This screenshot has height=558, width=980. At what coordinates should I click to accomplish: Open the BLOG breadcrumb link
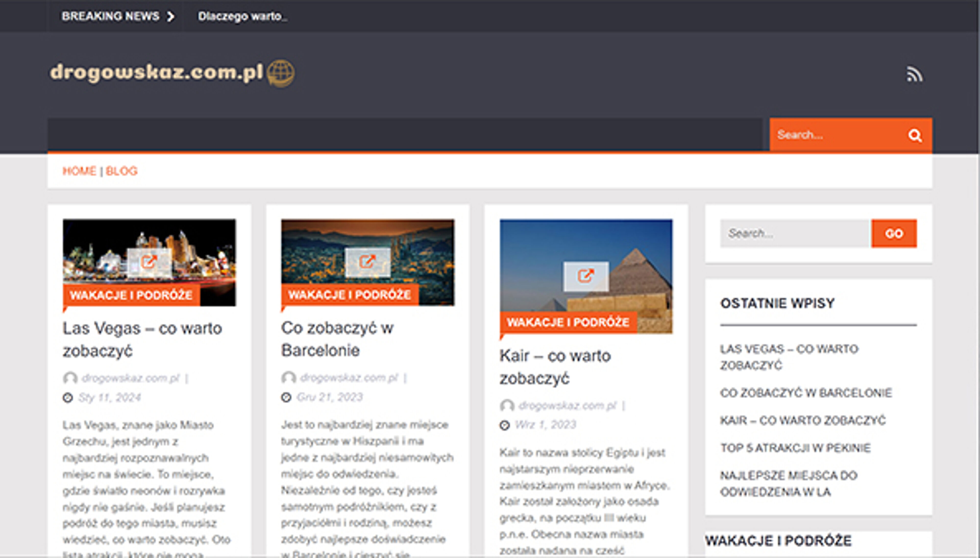121,171
